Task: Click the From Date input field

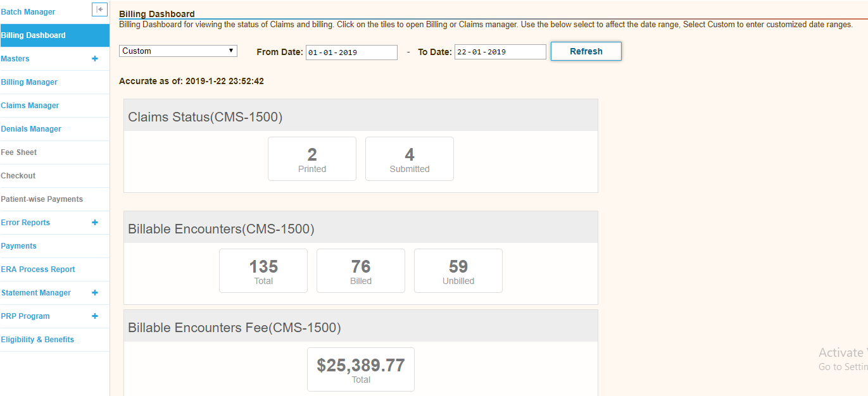Action: pos(351,53)
